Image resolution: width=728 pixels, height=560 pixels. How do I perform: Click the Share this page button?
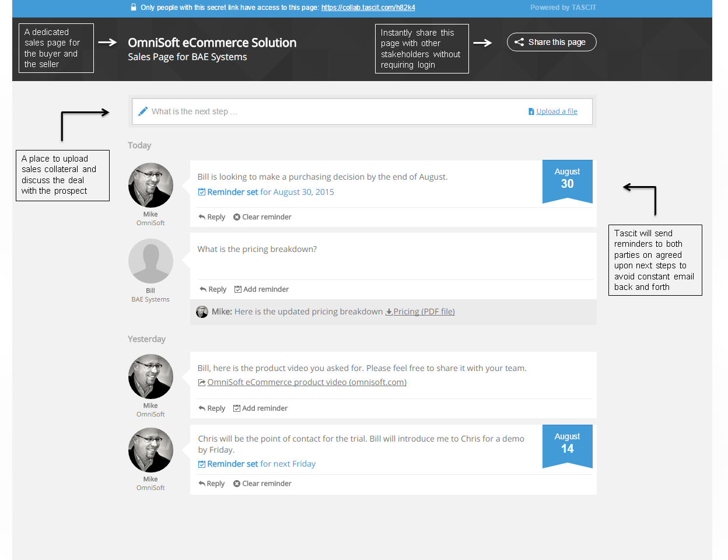point(551,42)
